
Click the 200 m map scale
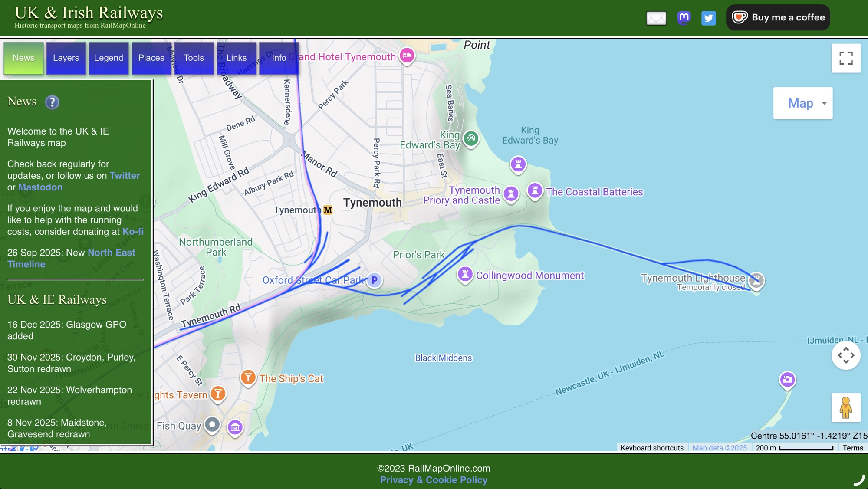794,448
